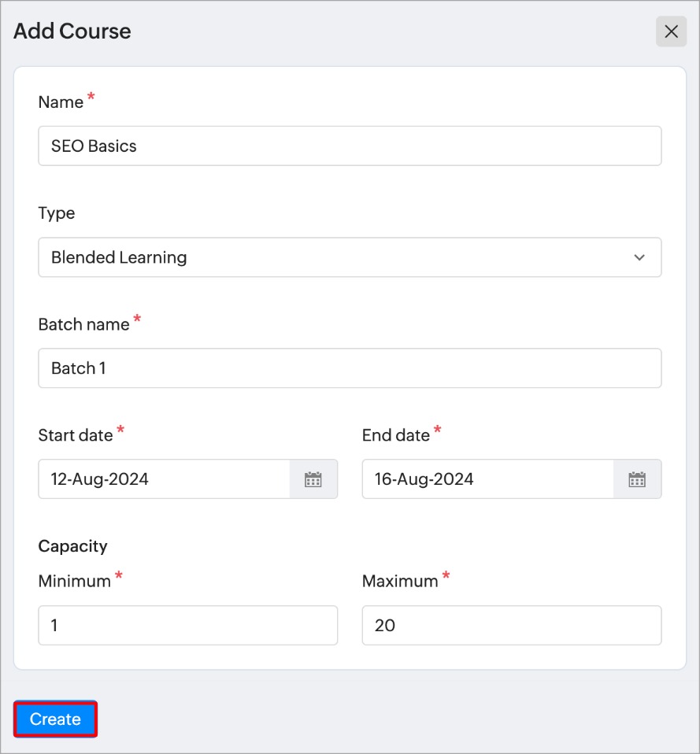
Task: Click the Name field label
Action: (61, 102)
